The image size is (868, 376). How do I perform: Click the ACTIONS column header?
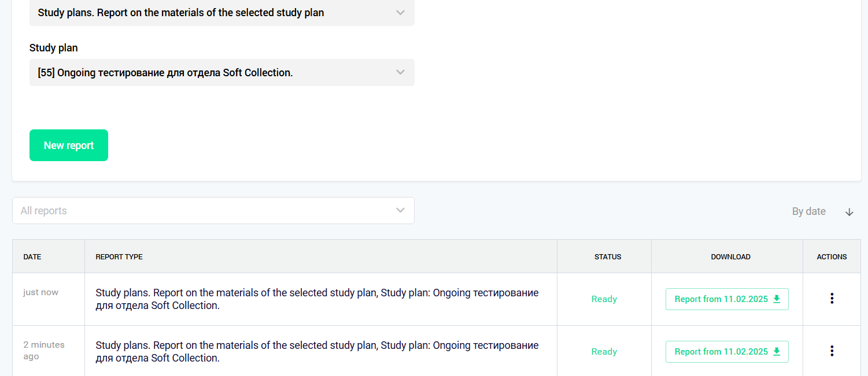pos(832,257)
